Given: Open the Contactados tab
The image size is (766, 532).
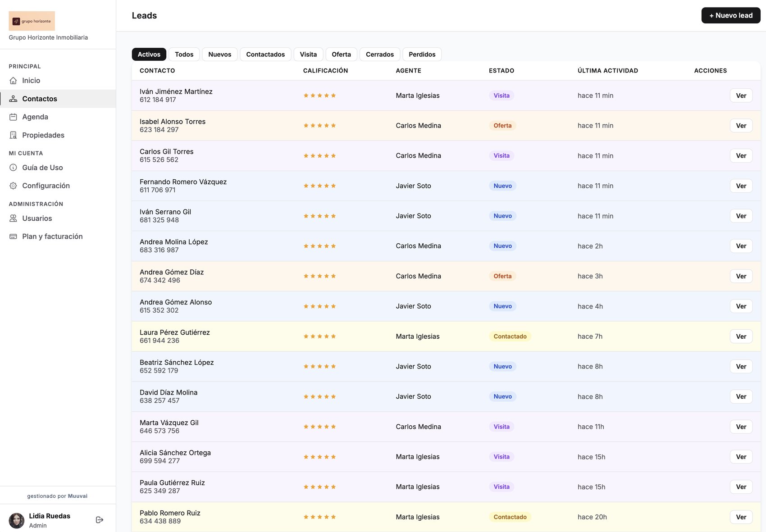Looking at the screenshot, I should (x=265, y=55).
